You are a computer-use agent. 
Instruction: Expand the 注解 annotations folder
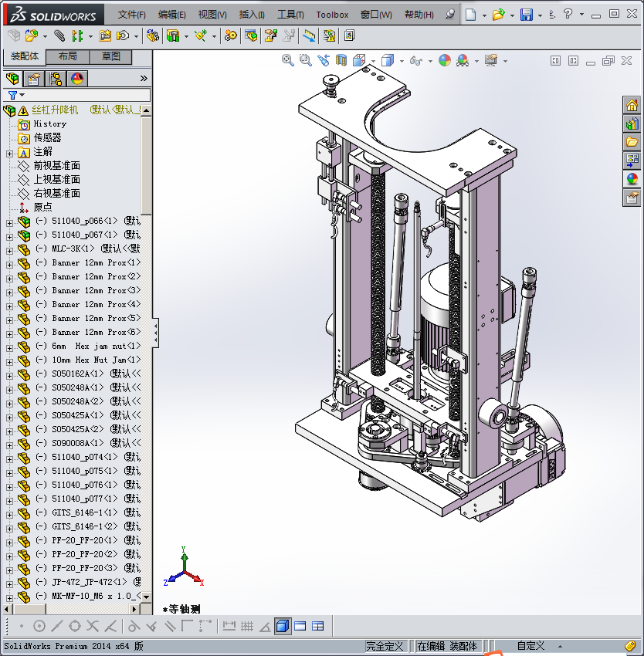point(9,152)
